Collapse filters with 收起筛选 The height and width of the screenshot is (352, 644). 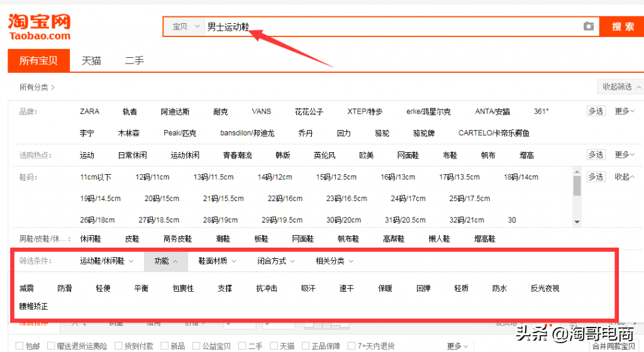[x=621, y=87]
